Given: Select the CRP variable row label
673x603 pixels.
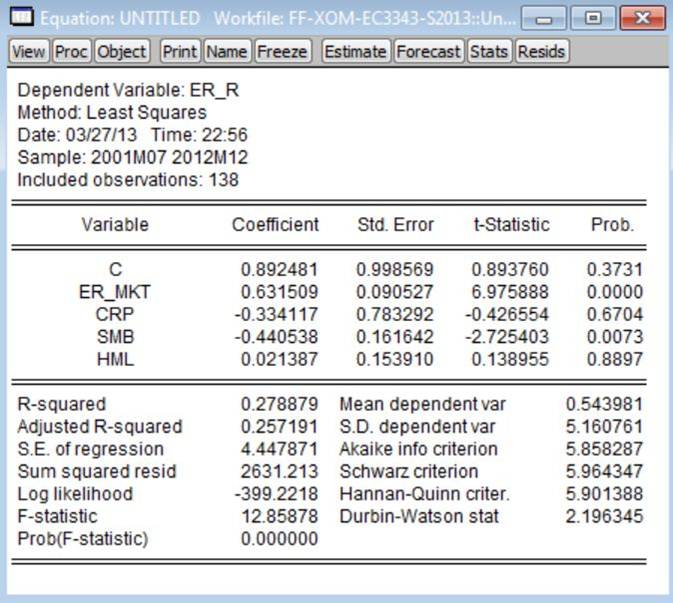Looking at the screenshot, I should (115, 314).
